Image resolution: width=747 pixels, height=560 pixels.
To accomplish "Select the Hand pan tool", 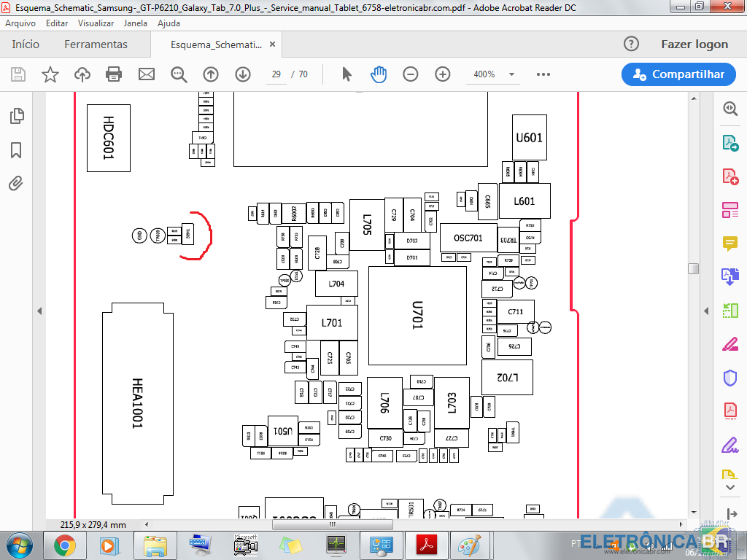I will pyautogui.click(x=378, y=74).
